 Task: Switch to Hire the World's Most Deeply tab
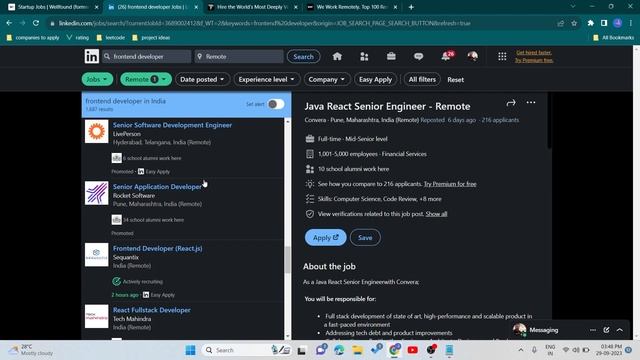pos(252,7)
